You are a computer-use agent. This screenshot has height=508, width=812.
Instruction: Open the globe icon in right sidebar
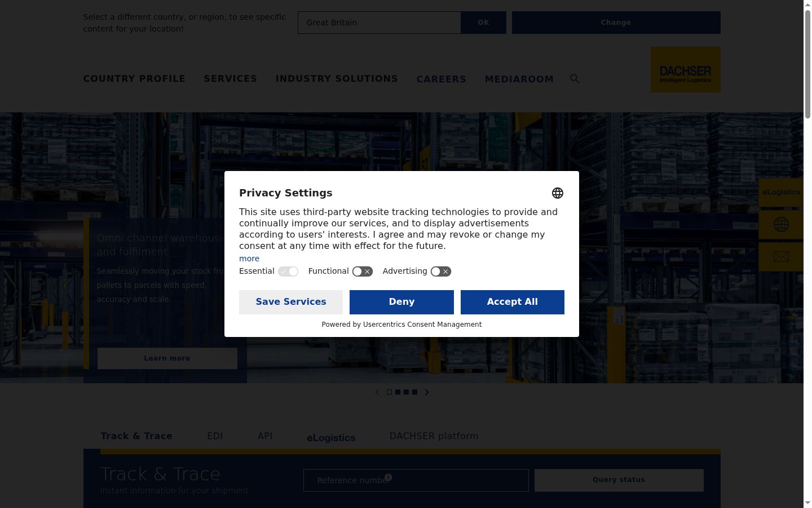pyautogui.click(x=781, y=225)
